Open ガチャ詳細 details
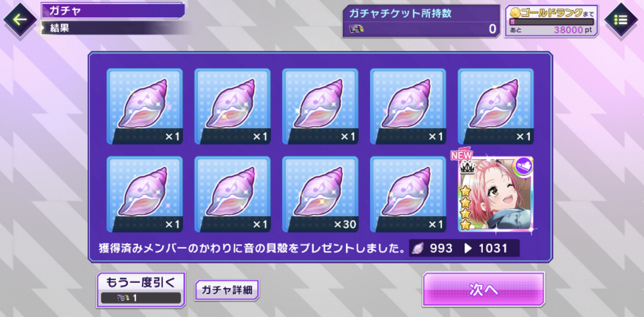The width and height of the screenshot is (644, 317). click(x=227, y=290)
